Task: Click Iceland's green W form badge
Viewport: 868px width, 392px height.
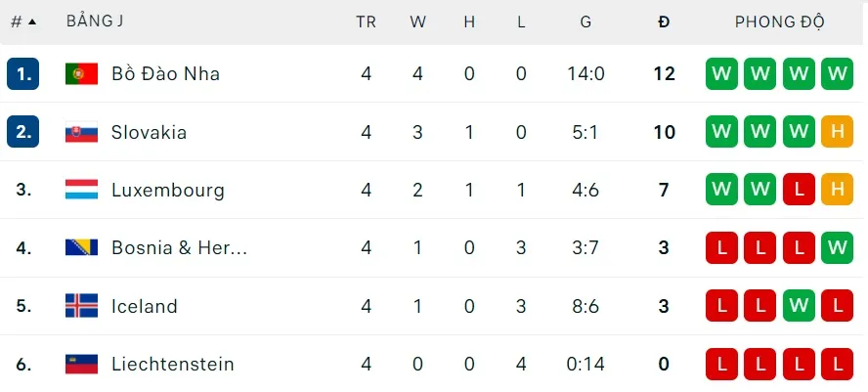Action: point(800,306)
